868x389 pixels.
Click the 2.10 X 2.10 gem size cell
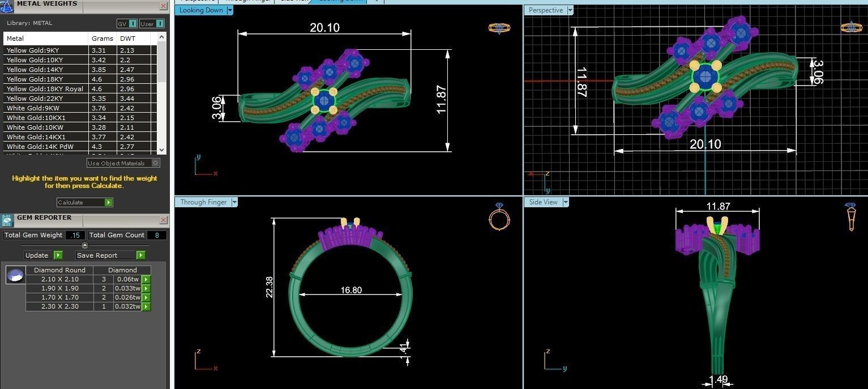(x=59, y=279)
